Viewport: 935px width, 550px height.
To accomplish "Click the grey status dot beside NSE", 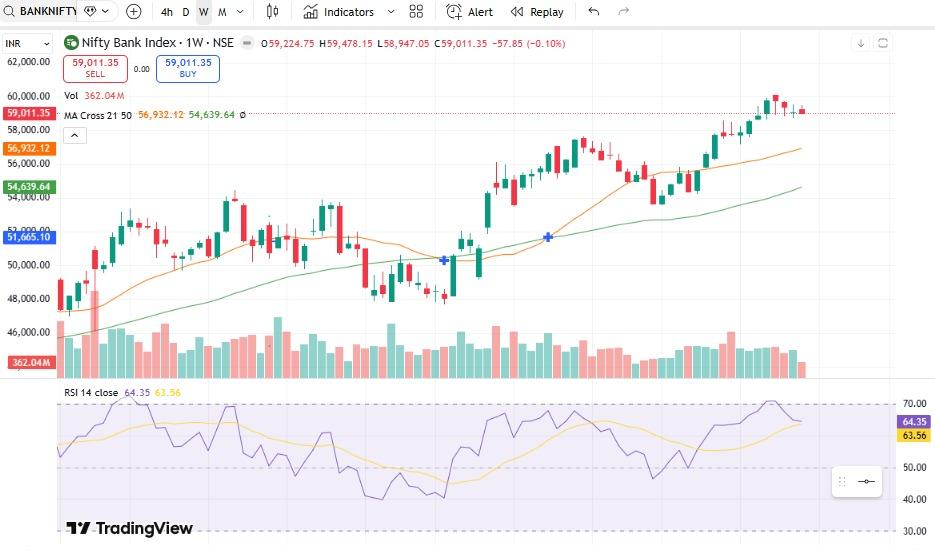I will click(247, 43).
